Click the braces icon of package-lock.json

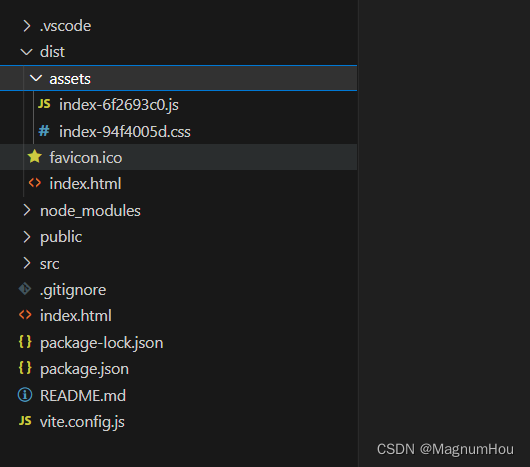pos(25,342)
